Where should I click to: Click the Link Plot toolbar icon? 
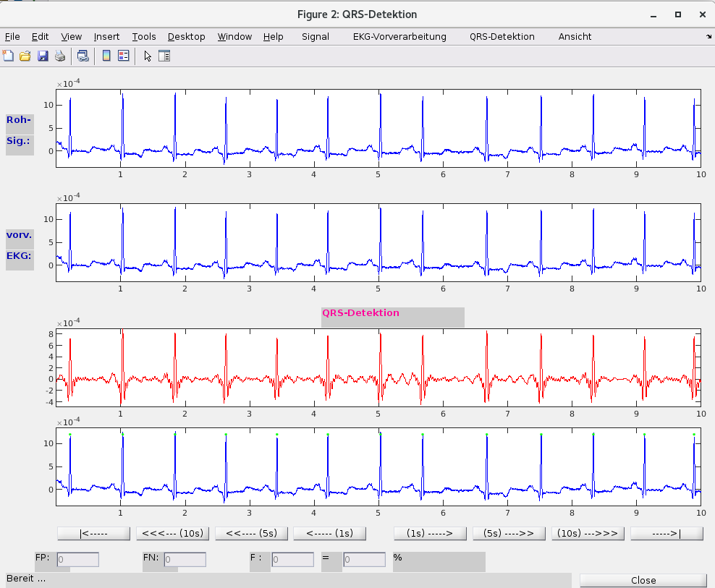[82, 56]
